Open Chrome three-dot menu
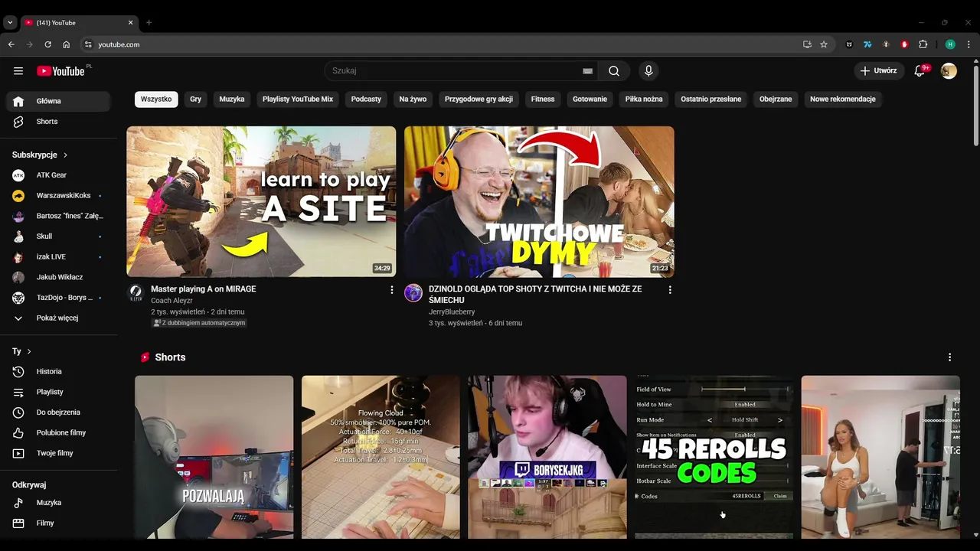The image size is (980, 551). 968,44
